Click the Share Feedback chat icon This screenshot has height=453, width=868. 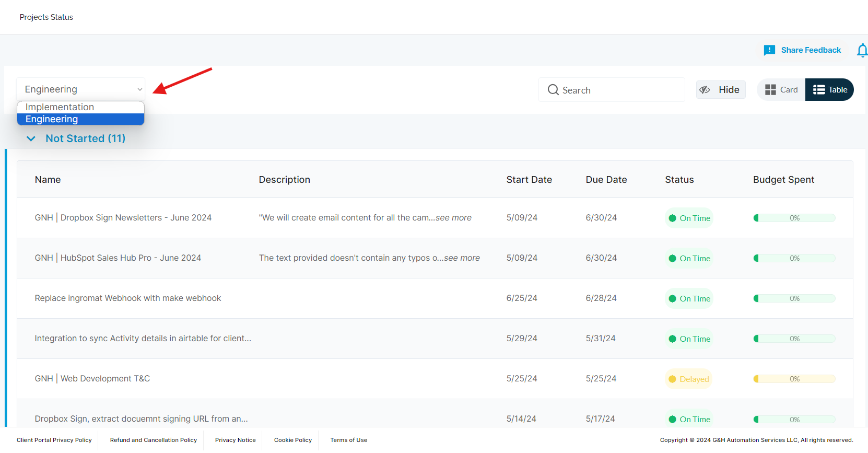point(769,50)
